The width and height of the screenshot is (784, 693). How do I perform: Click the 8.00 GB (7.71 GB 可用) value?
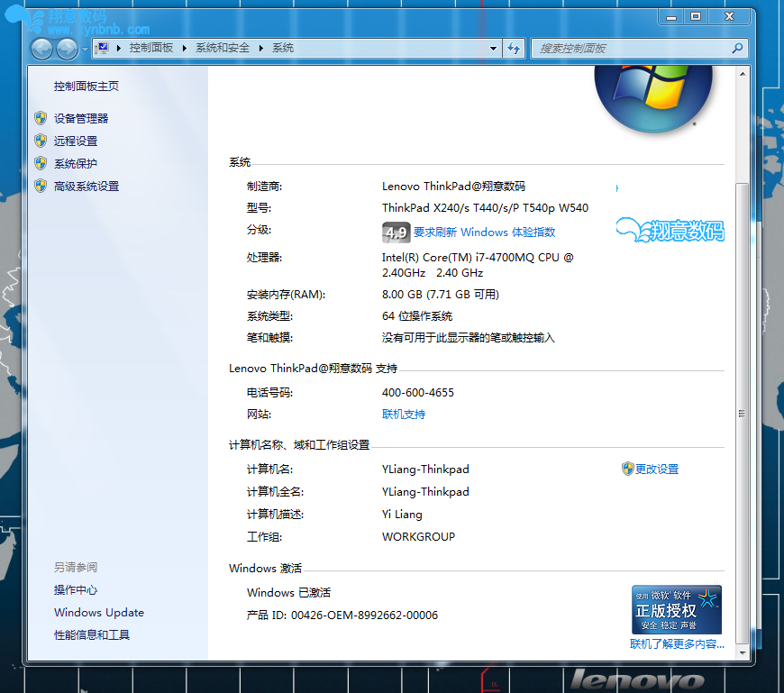441,294
